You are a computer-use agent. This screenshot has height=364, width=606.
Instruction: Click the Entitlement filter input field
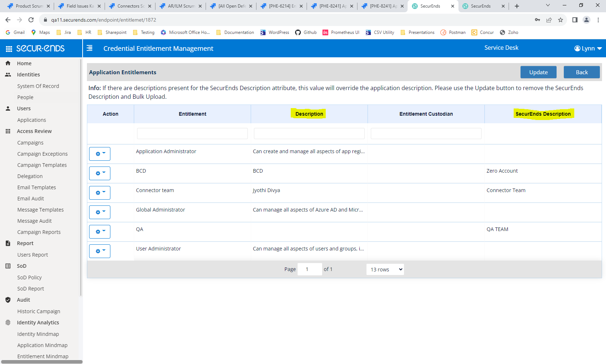tap(192, 133)
